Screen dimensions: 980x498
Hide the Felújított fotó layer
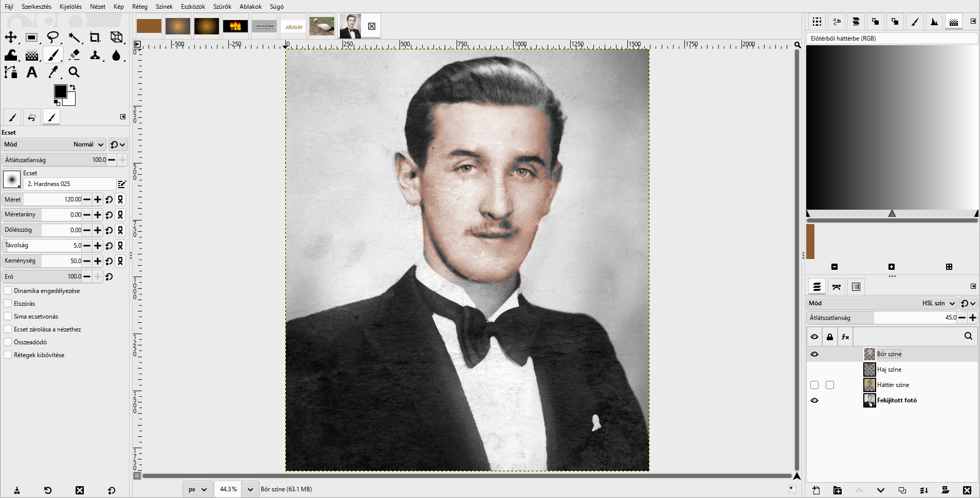tap(814, 400)
